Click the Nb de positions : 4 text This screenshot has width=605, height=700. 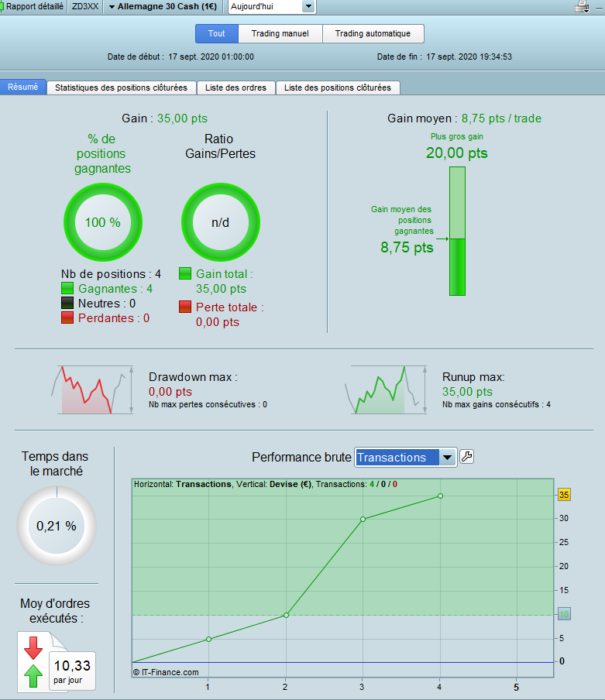[112, 273]
